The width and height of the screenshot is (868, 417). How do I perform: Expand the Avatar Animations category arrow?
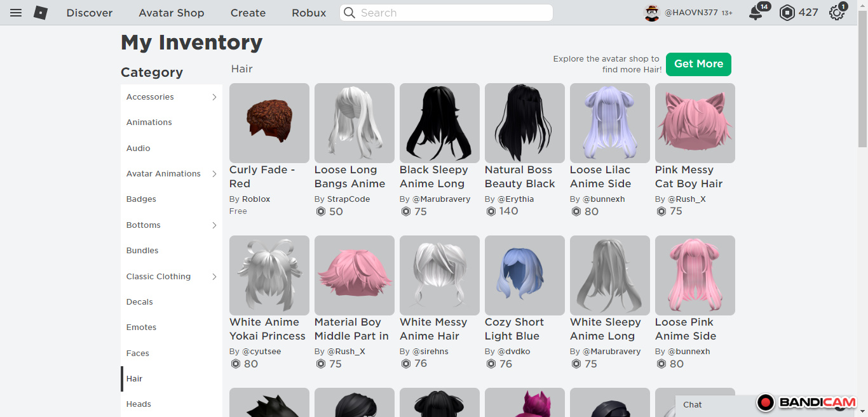(214, 174)
